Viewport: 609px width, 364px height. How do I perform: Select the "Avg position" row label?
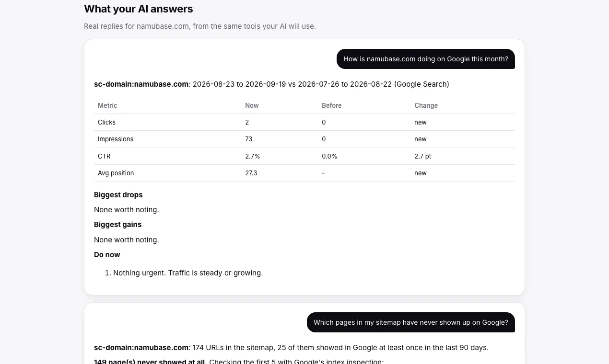tap(116, 173)
